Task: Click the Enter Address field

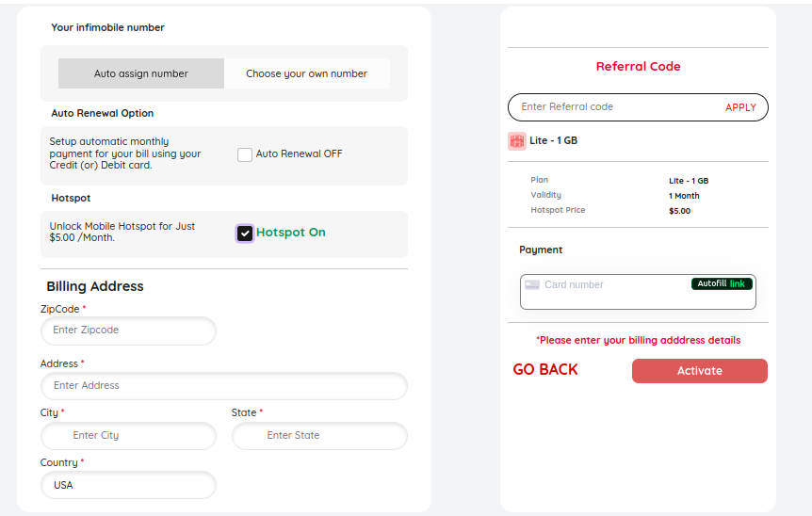Action: coord(223,386)
